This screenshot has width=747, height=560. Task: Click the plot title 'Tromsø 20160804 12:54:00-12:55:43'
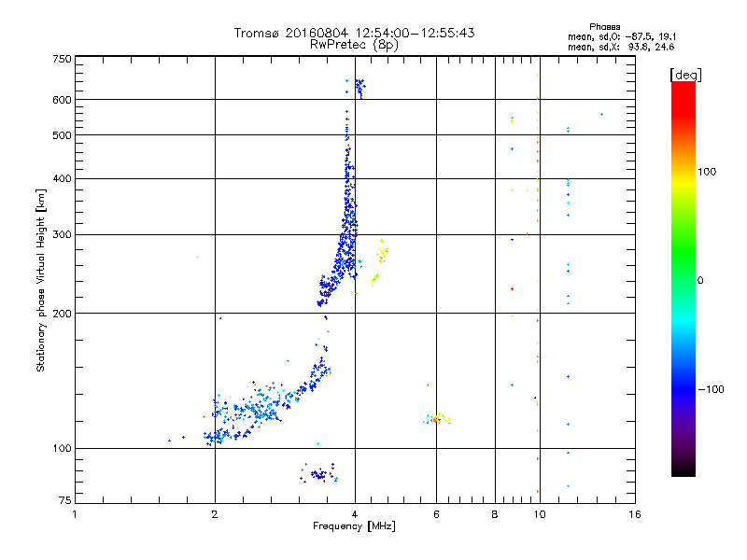[x=354, y=33]
